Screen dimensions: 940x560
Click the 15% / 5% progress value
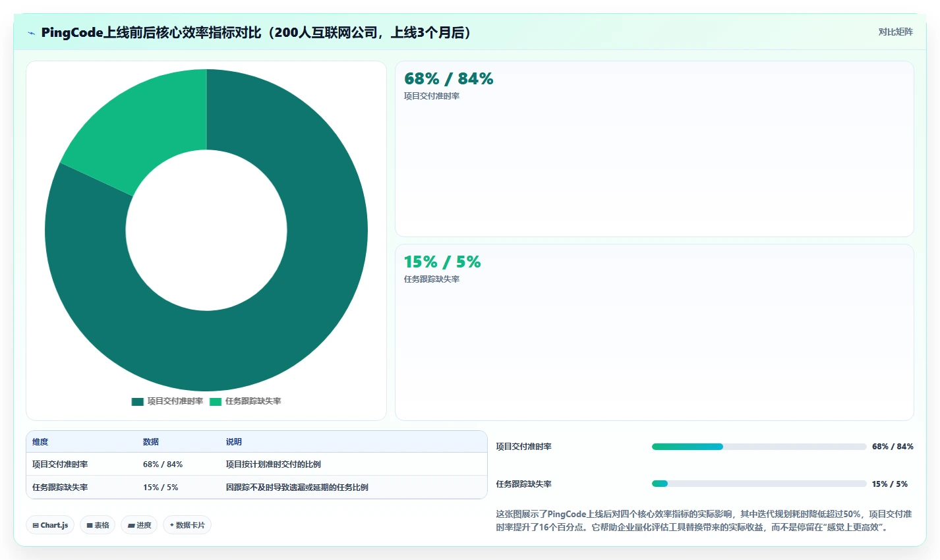pyautogui.click(x=890, y=484)
